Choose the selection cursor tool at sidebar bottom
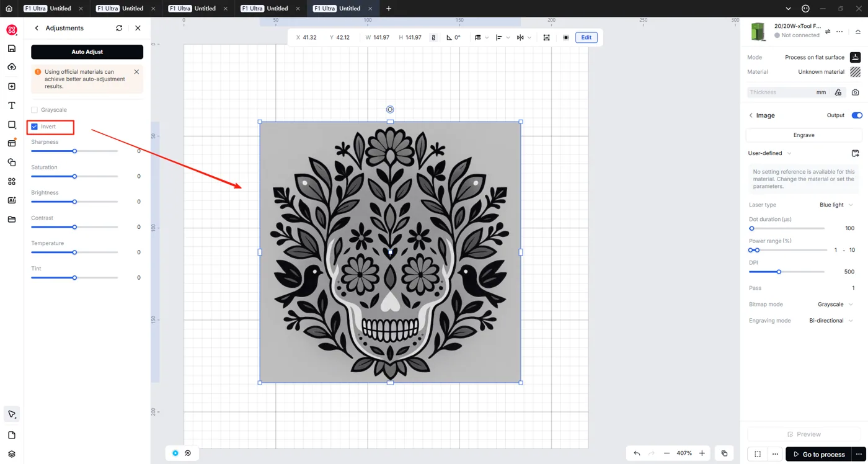This screenshot has width=868, height=464. 11,414
